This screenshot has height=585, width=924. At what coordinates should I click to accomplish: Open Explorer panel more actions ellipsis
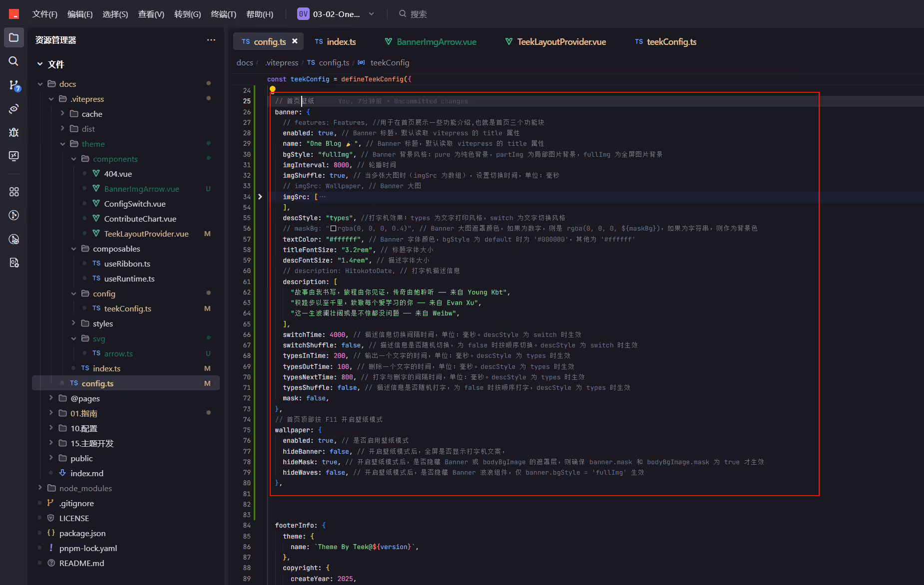(x=211, y=40)
